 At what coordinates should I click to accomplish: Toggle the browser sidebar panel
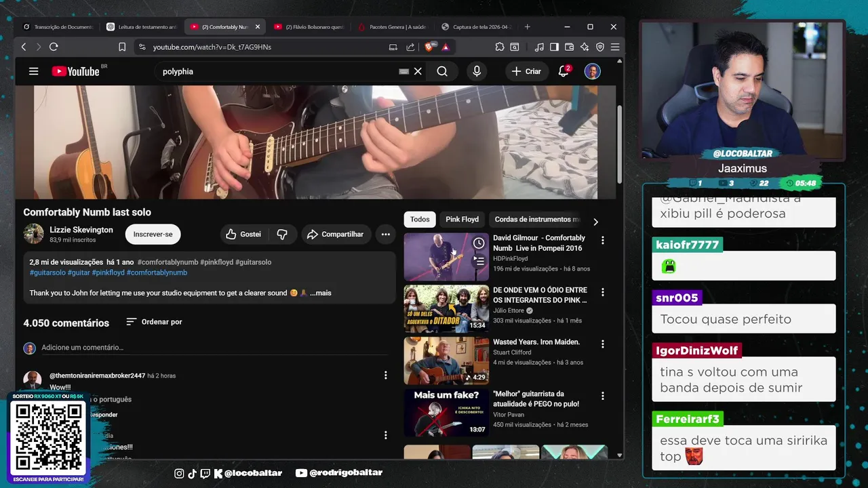tap(554, 47)
